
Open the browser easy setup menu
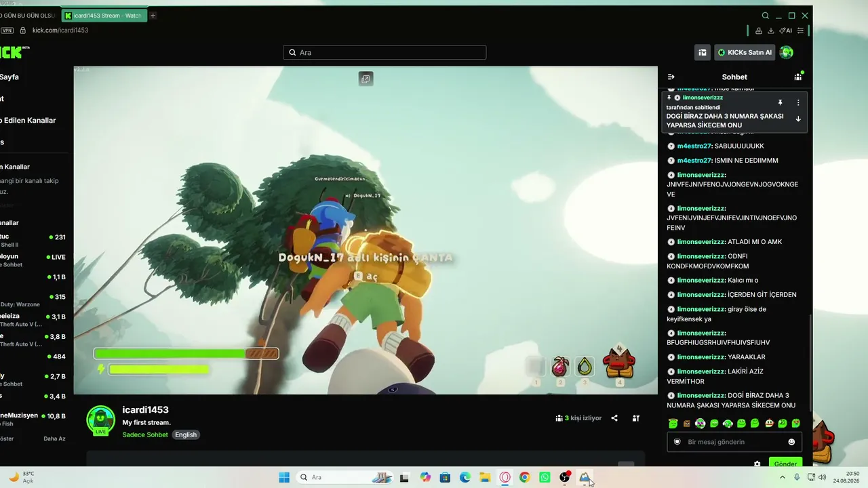[x=801, y=30]
